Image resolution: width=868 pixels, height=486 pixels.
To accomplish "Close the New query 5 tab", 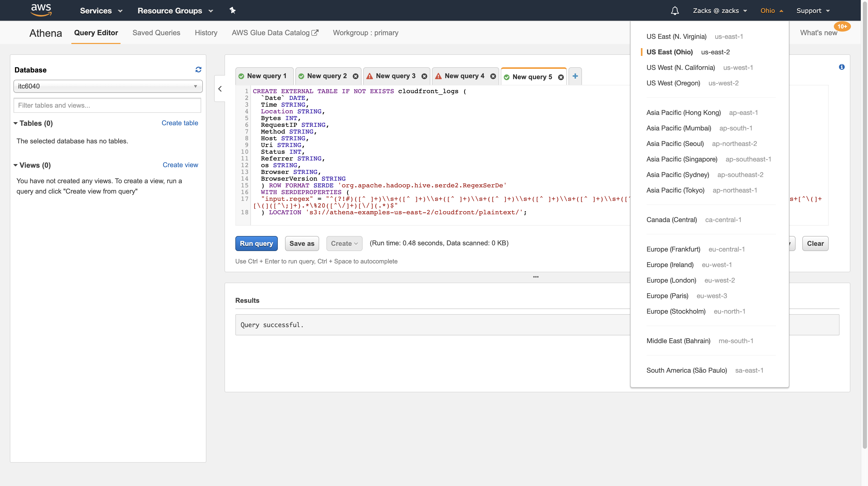I will [x=561, y=77].
